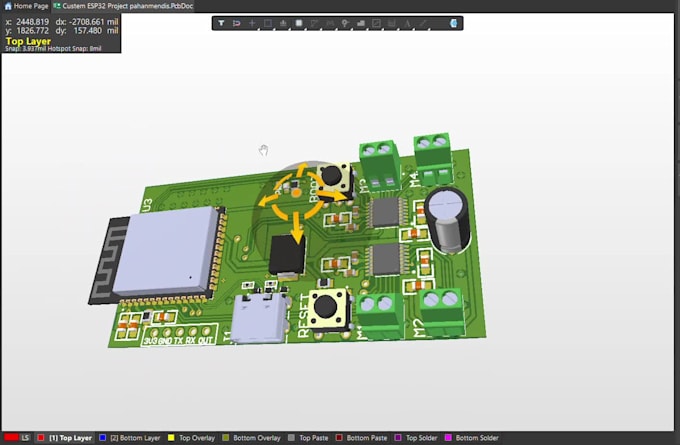This screenshot has height=445, width=680.
Task: Switch to Top Paste layer tab
Action: (x=308, y=438)
